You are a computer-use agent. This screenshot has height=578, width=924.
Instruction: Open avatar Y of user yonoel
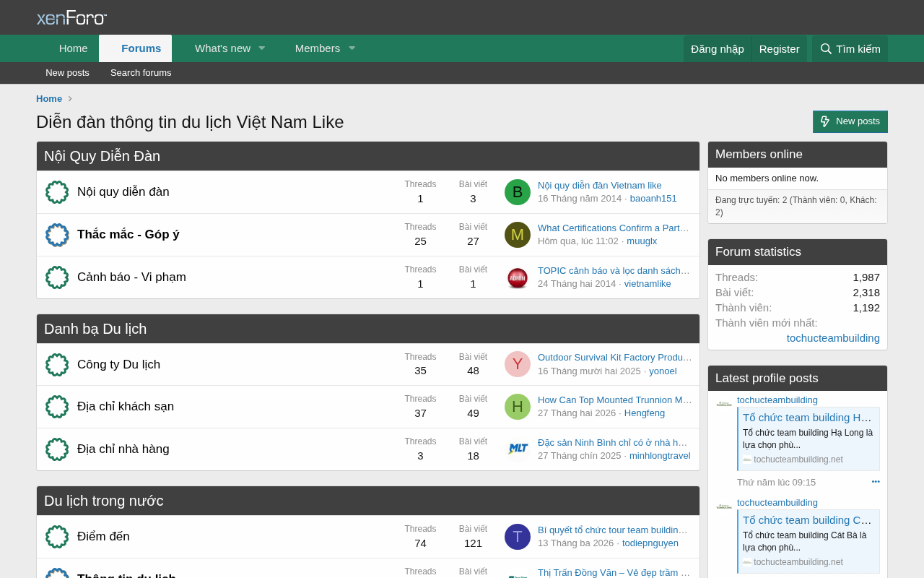pos(518,364)
